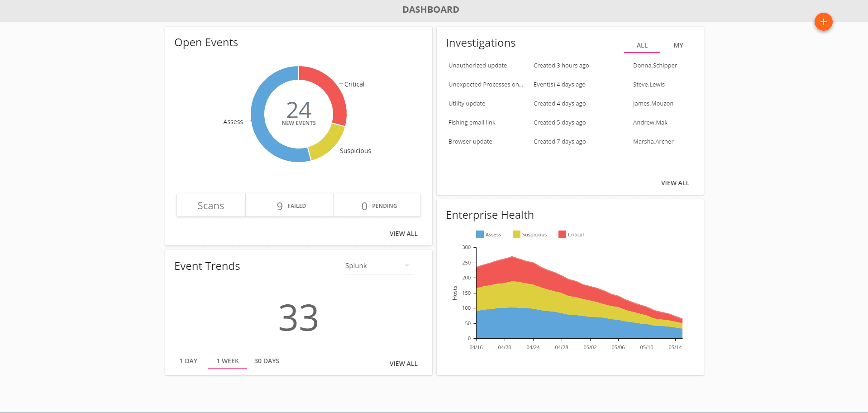Select the 1 WEEK time range
This screenshot has width=868, height=413.
click(x=228, y=361)
